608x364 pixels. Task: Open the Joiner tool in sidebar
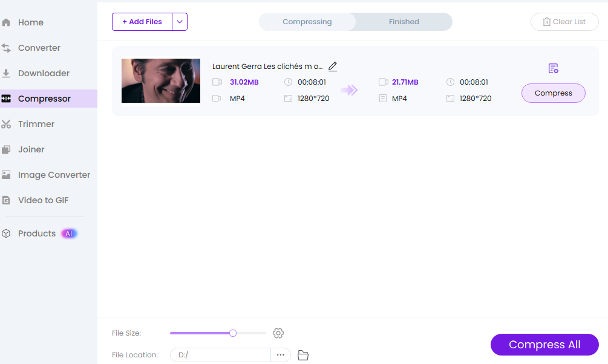coord(31,149)
